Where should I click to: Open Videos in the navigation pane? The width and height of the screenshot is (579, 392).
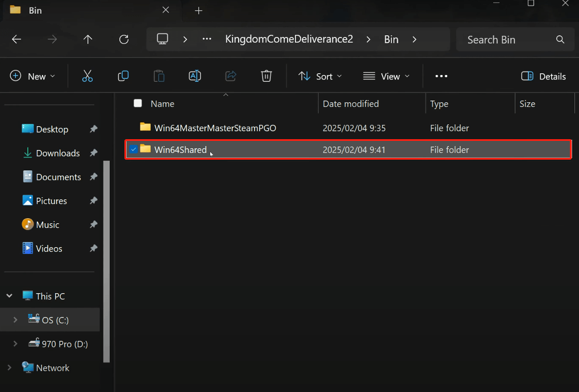click(49, 248)
